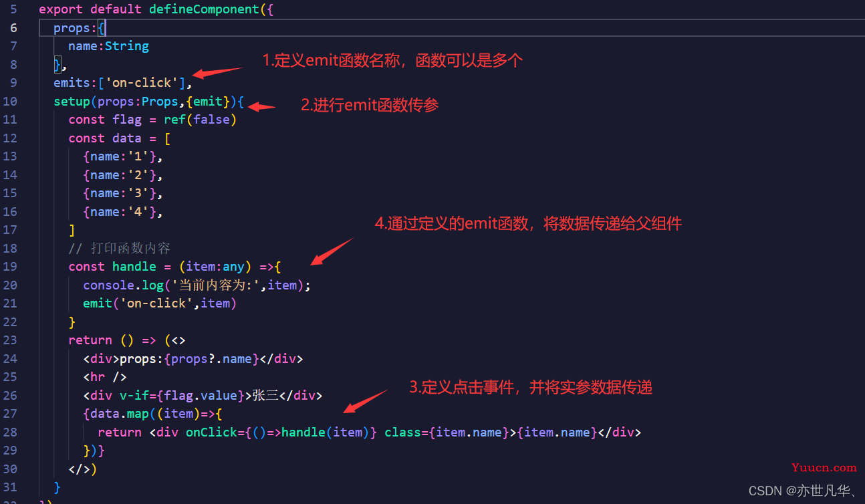The image size is (865, 504).
Task: Click line number 10 in the gutter
Action: [x=10, y=102]
